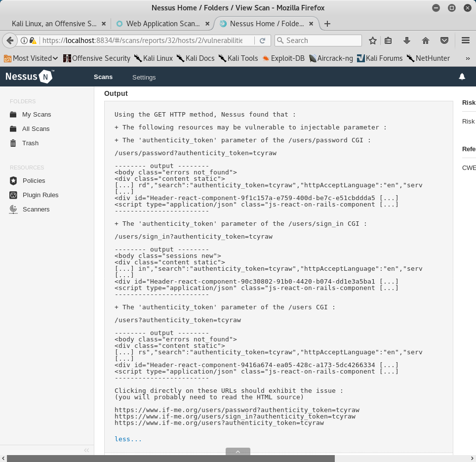
Task: Open My Scans folder
Action: pos(37,115)
